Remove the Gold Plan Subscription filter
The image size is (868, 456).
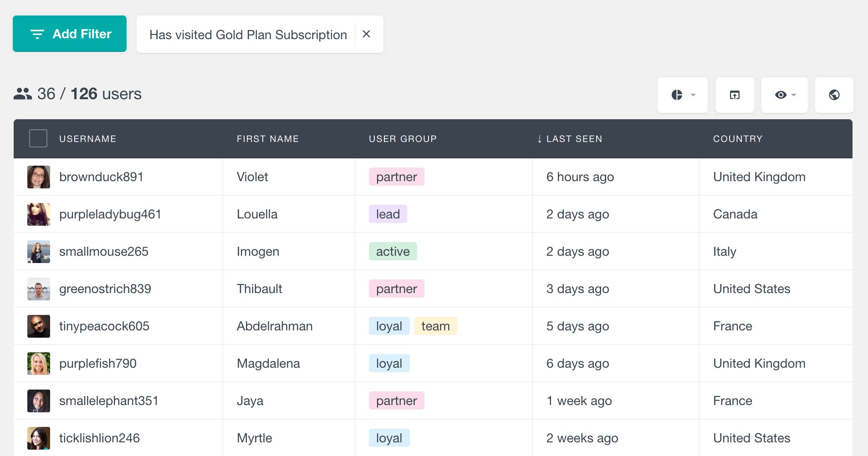pyautogui.click(x=367, y=34)
